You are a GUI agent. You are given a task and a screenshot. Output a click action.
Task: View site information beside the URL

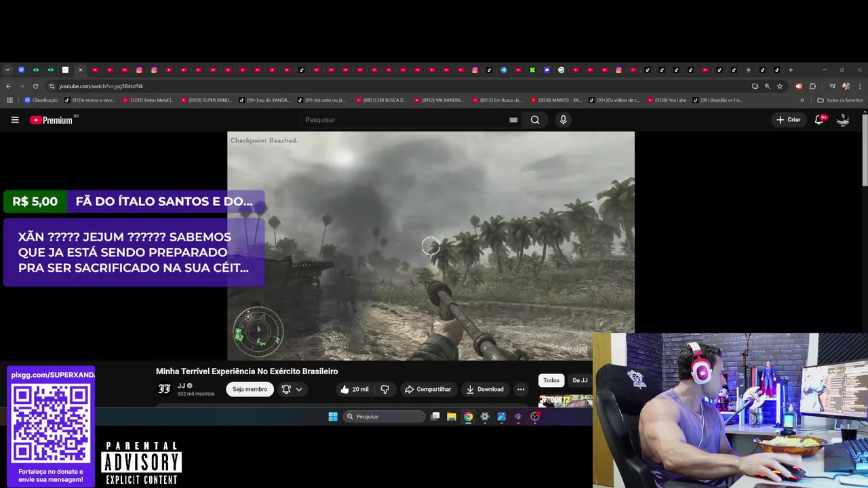(x=52, y=86)
